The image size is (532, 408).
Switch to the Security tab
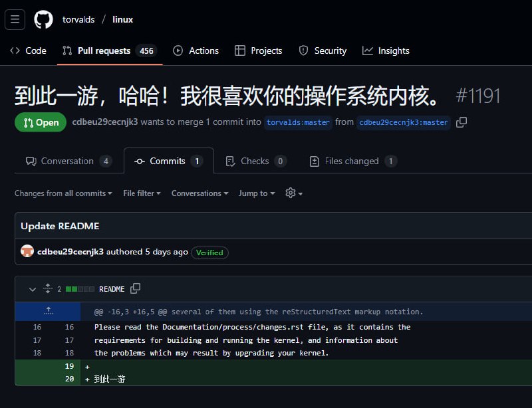coord(323,51)
